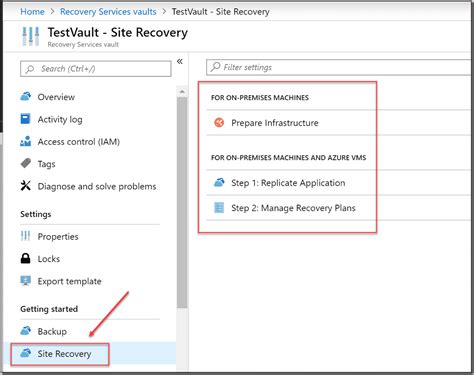Click TestVault - Site Recovery breadcrumb text
The height and width of the screenshot is (375, 474).
220,12
